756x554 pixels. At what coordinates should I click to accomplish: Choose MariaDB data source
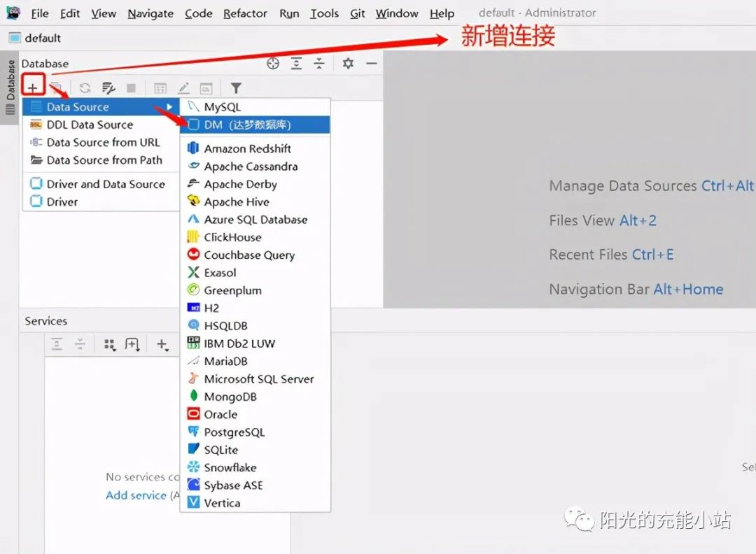[x=255, y=362]
